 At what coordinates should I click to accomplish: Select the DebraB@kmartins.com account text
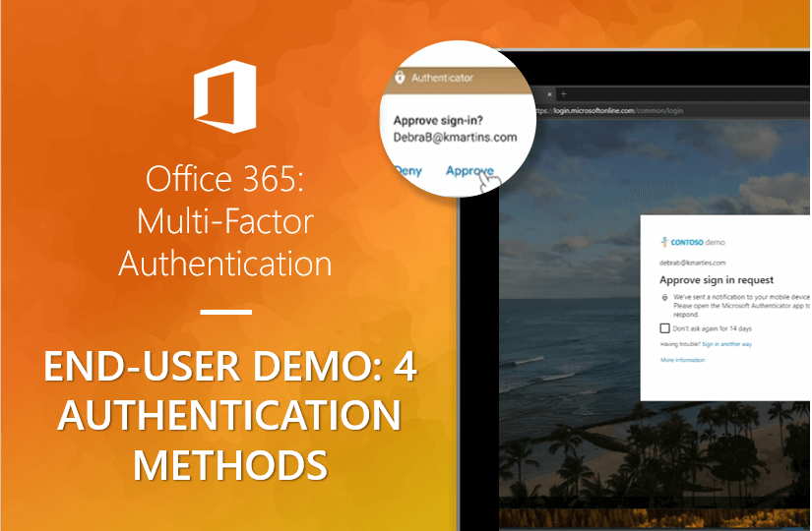[455, 138]
